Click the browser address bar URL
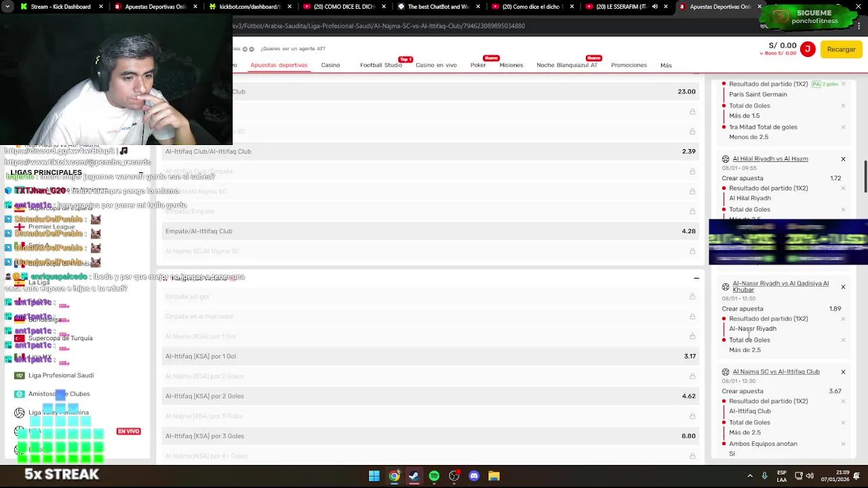This screenshot has height=488, width=868. (378, 26)
